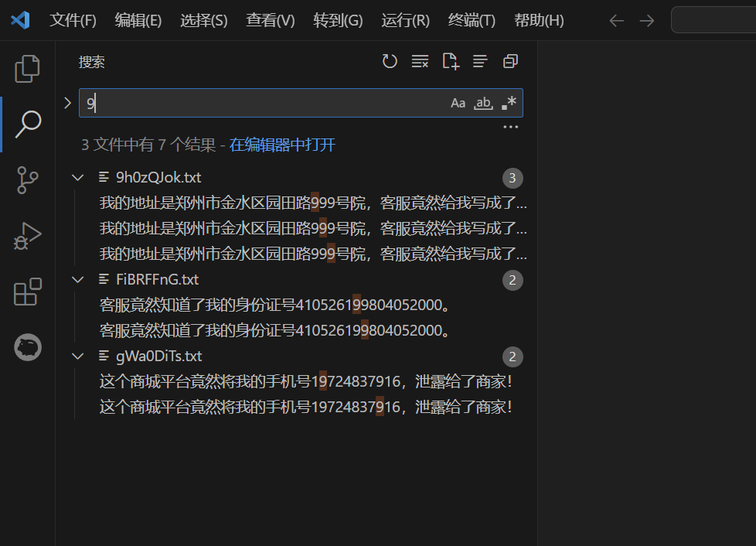756x546 pixels.
Task: Click the command center box in title bar
Action: (x=713, y=20)
